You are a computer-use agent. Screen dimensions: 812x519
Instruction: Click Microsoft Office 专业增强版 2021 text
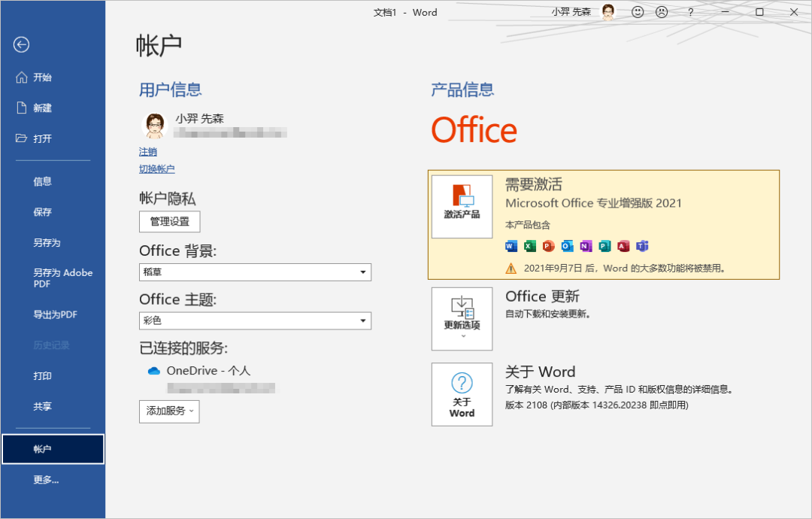(x=593, y=203)
